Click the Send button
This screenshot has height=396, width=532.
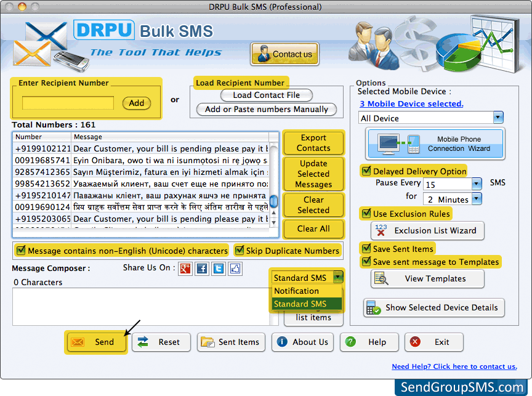click(x=96, y=342)
